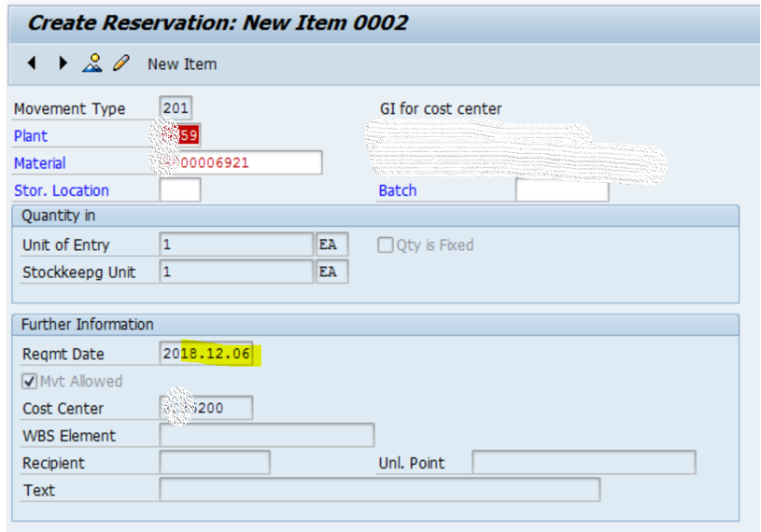Open the overview mountain icon
Viewport: 761px width, 532px height.
point(92,63)
